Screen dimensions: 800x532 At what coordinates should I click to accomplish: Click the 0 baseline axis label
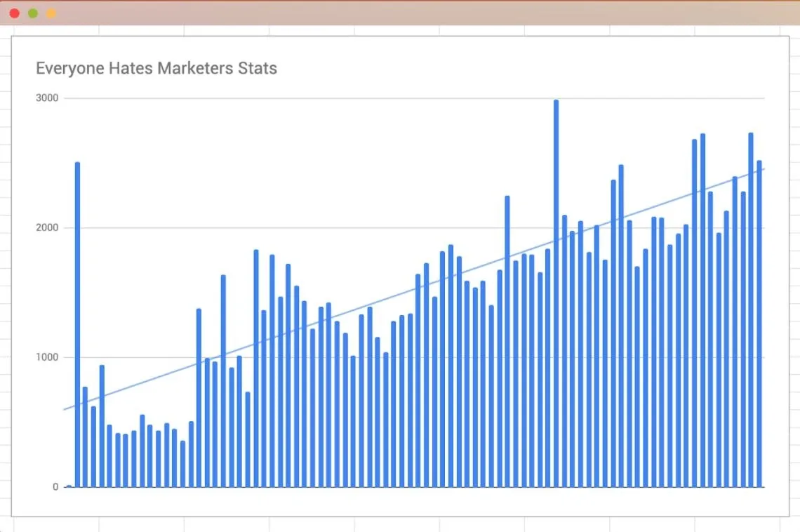(54, 486)
